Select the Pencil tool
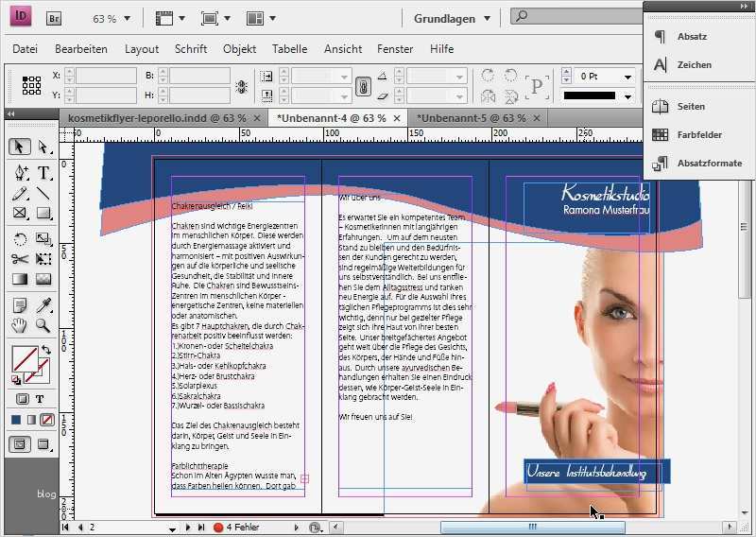This screenshot has height=537, width=756. 20,194
